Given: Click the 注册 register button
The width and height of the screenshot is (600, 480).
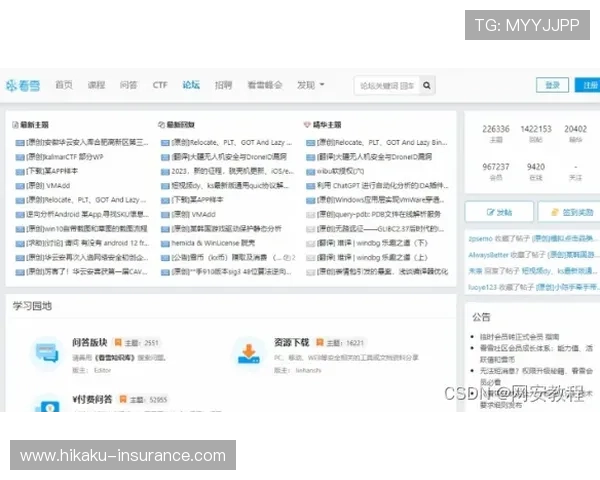Looking at the screenshot, I should pos(587,85).
